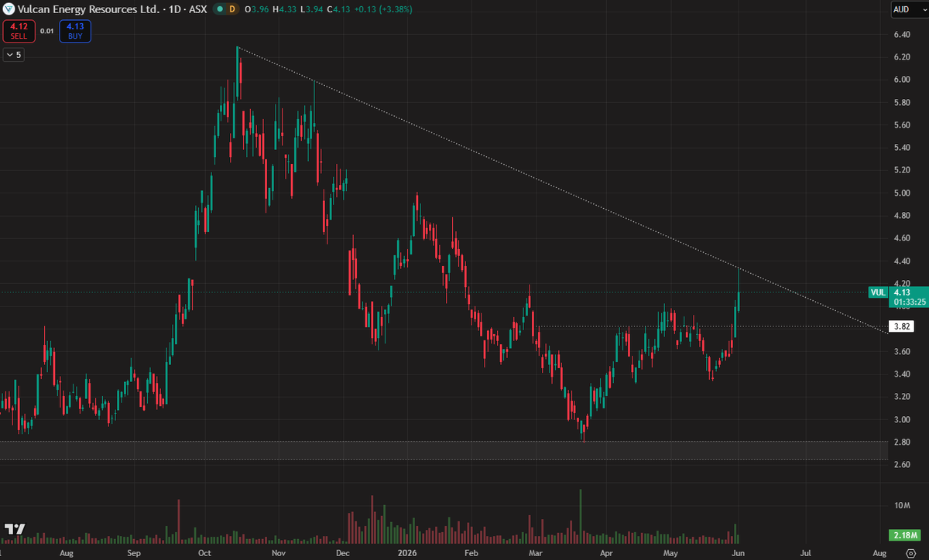Click the low value L3.94
This screenshot has height=560, width=929.
312,9
